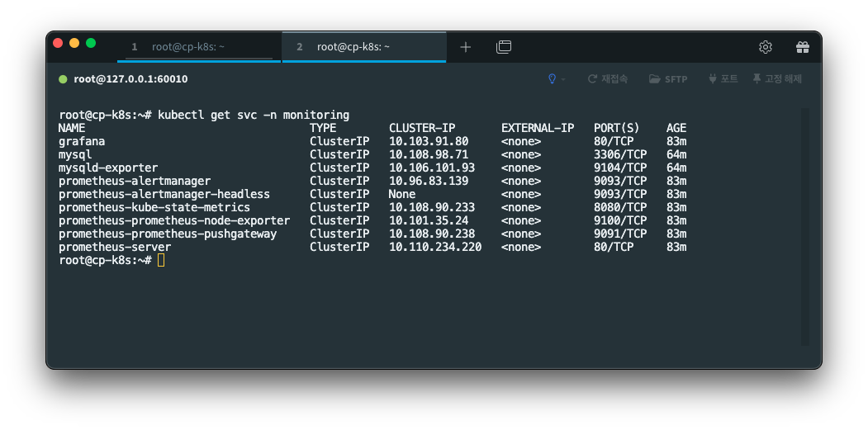Open the SFTP panel
Screen dimensions: 868x430
pyautogui.click(x=668, y=79)
